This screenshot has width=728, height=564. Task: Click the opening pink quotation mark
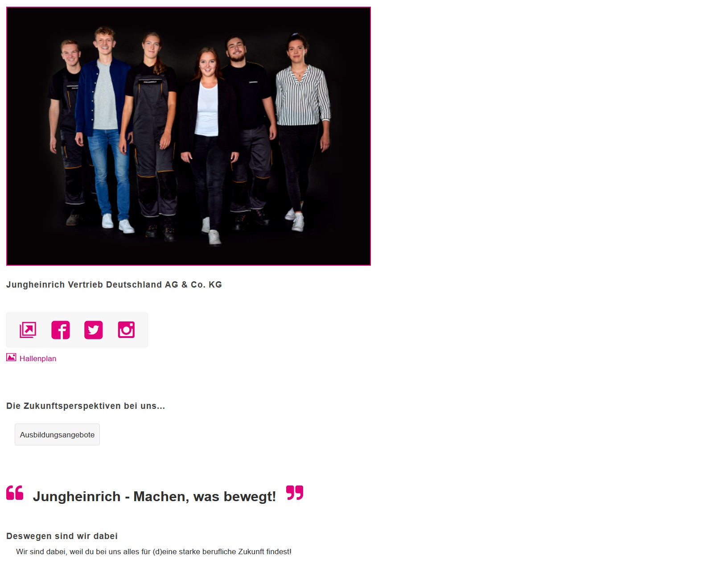(x=15, y=493)
